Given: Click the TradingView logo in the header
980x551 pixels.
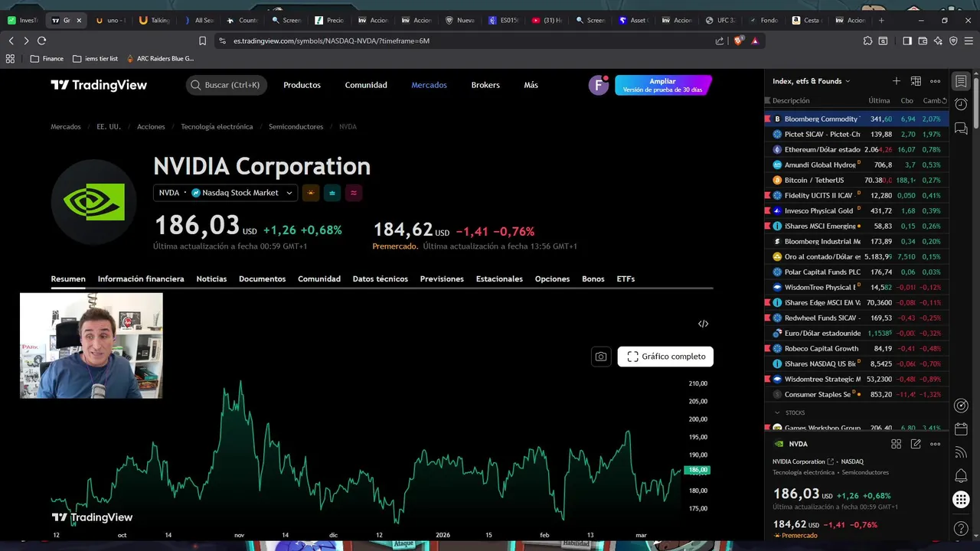Looking at the screenshot, I should coord(99,85).
